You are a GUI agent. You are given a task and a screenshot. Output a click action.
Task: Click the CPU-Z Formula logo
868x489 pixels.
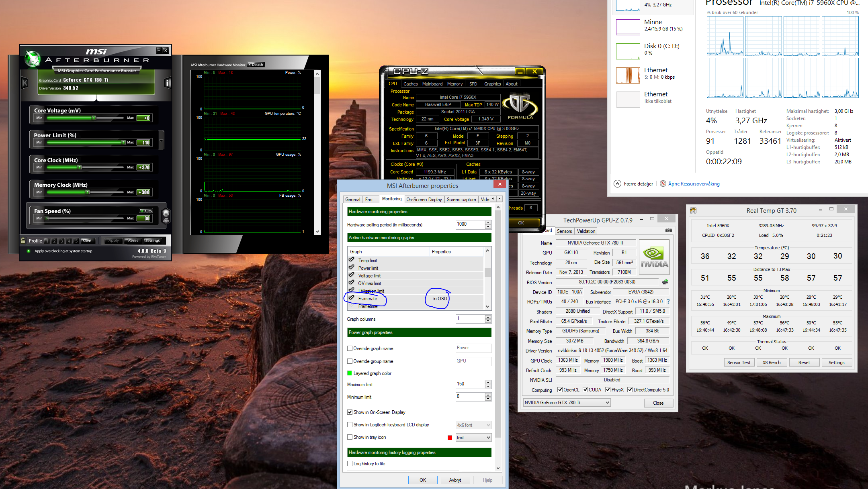tap(520, 106)
